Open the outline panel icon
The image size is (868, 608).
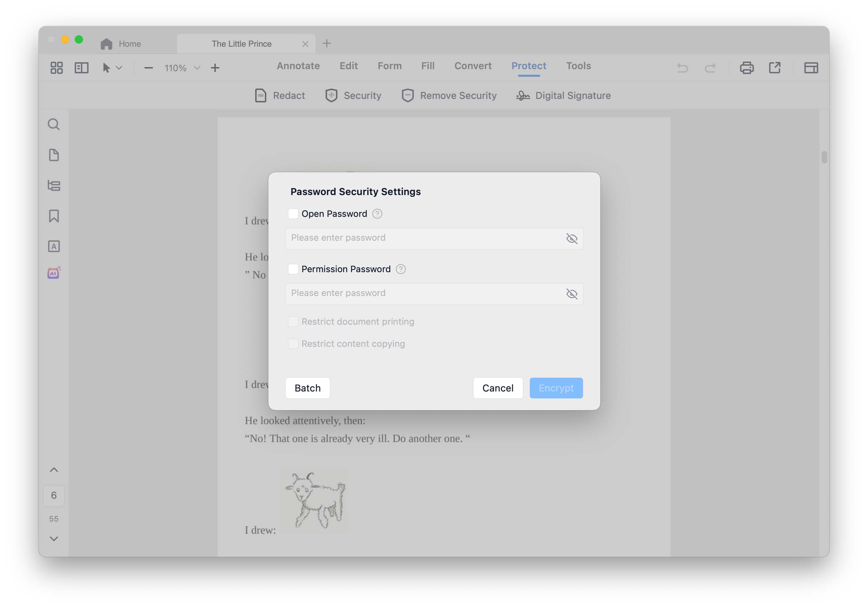[x=54, y=185]
